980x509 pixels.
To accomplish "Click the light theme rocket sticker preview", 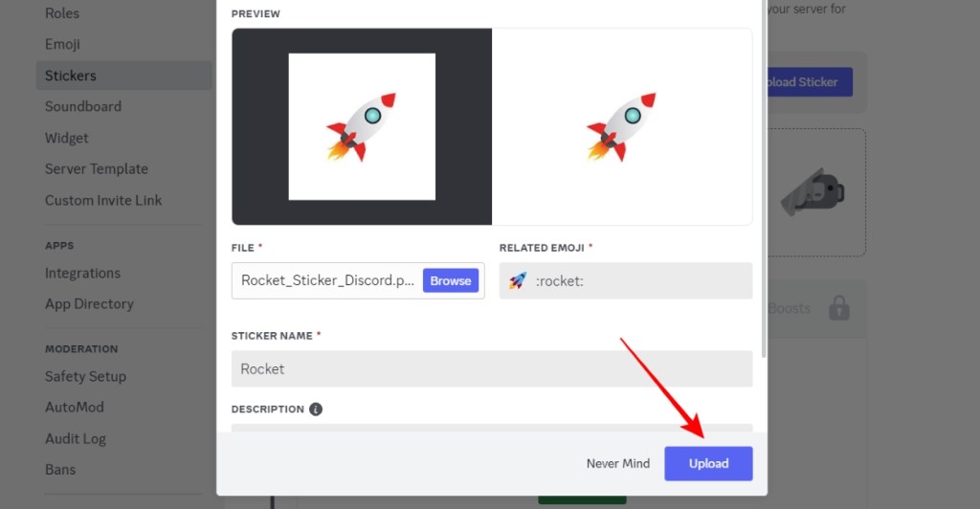I will coord(622,127).
